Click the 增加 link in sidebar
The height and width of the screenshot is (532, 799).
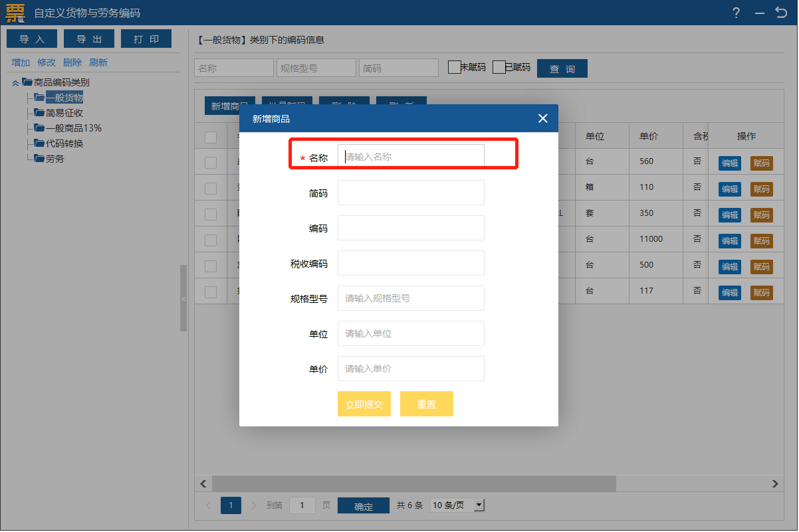pyautogui.click(x=21, y=62)
